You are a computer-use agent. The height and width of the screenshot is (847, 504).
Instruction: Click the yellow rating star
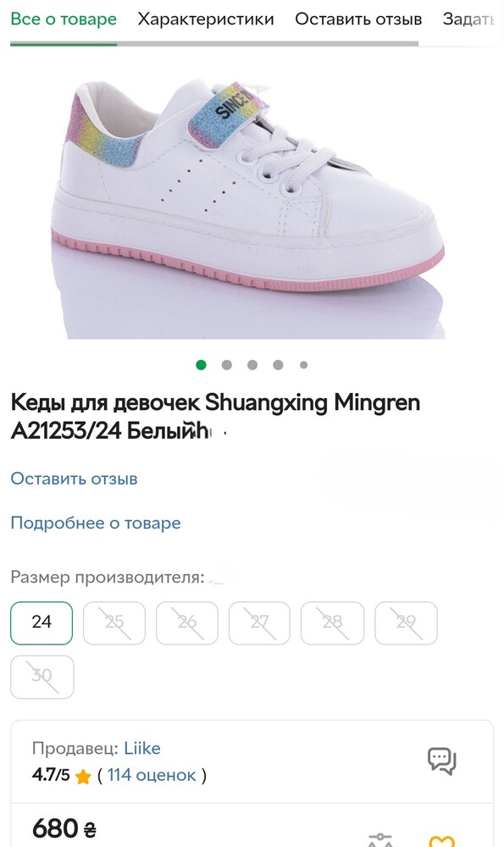pos(83,776)
